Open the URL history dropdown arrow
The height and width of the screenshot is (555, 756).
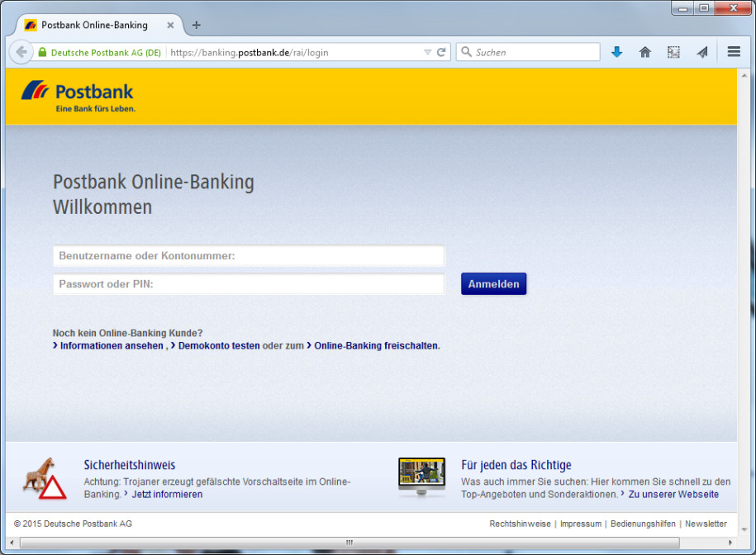point(427,52)
